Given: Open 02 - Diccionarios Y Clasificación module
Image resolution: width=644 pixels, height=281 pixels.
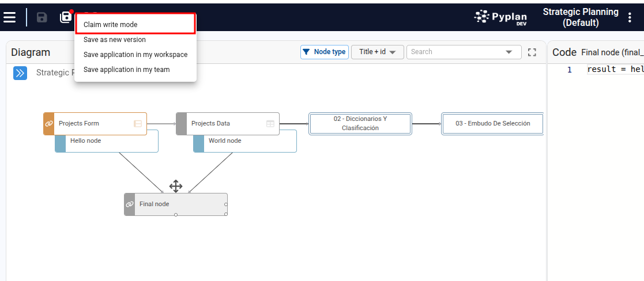Looking at the screenshot, I should tap(360, 123).
